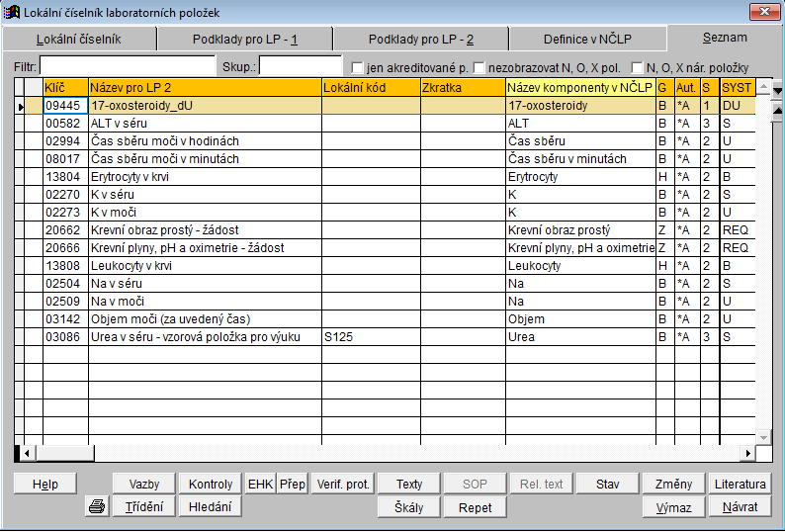Check 'N, O, X nár. položky' option
The height and width of the screenshot is (532, 785).
click(638, 68)
